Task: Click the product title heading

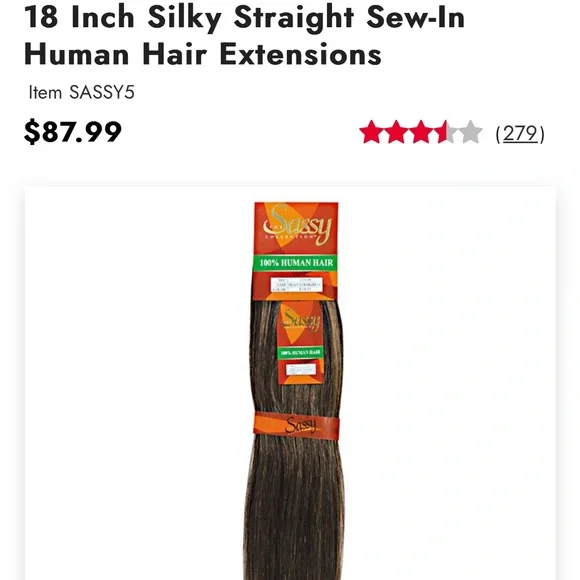Action: (244, 36)
